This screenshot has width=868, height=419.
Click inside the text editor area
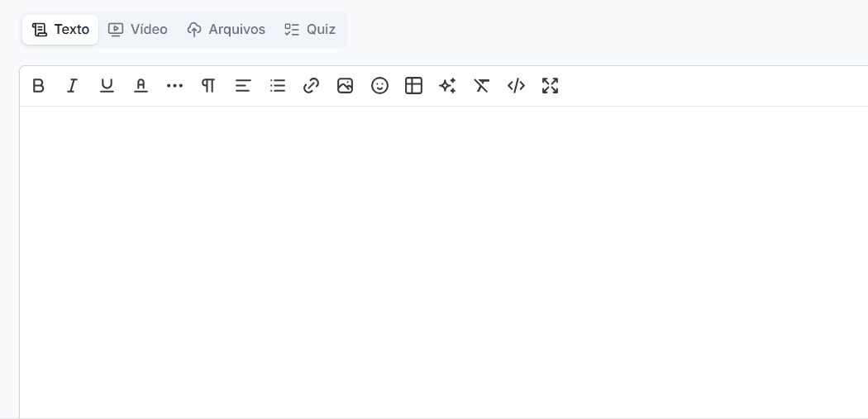pyautogui.click(x=444, y=261)
